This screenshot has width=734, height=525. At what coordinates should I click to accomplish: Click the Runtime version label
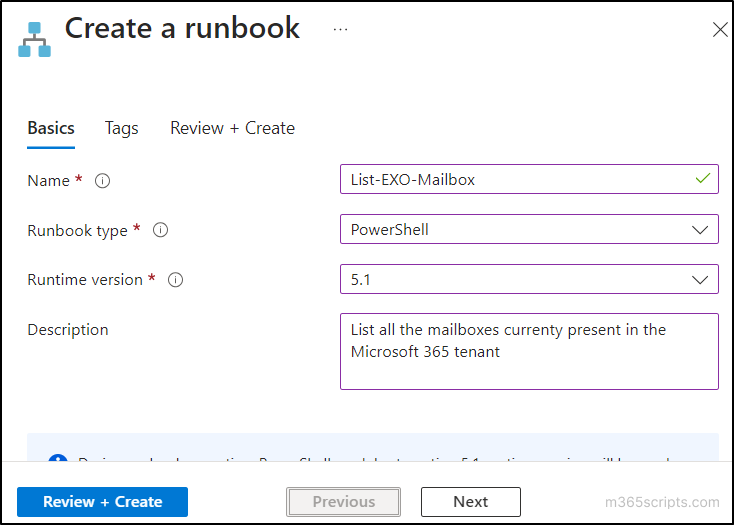[x=85, y=280]
